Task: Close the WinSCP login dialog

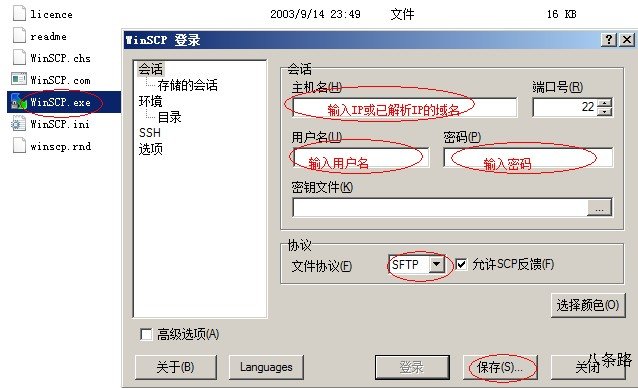Action: [627, 40]
